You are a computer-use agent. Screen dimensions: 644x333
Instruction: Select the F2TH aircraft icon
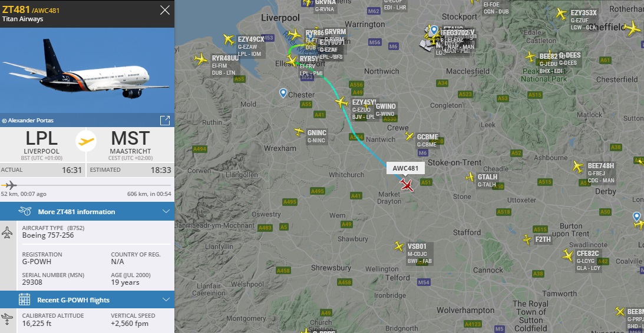(527, 239)
